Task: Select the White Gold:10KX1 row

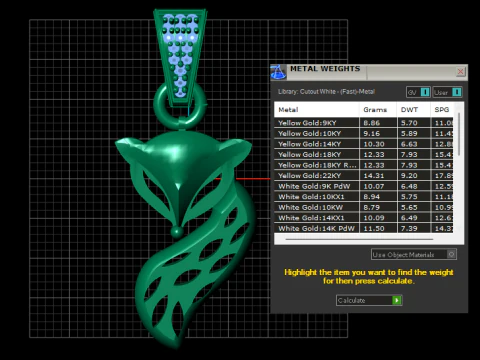Action: point(364,197)
